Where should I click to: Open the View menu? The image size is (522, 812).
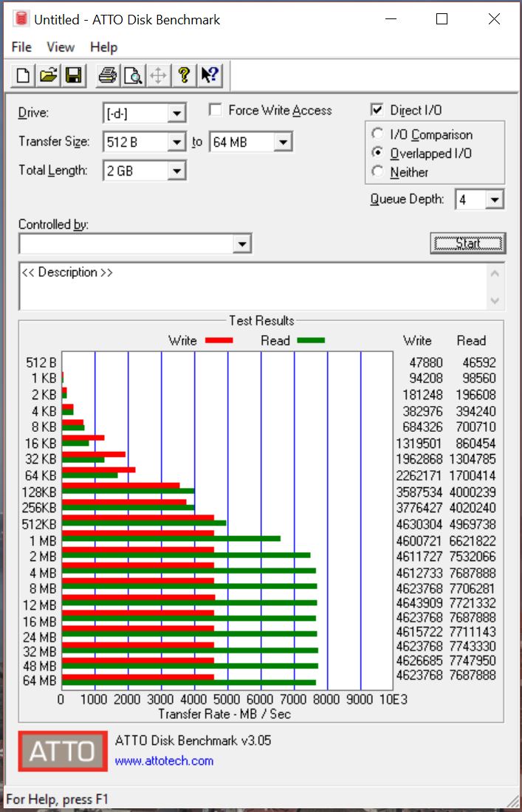tap(61, 47)
